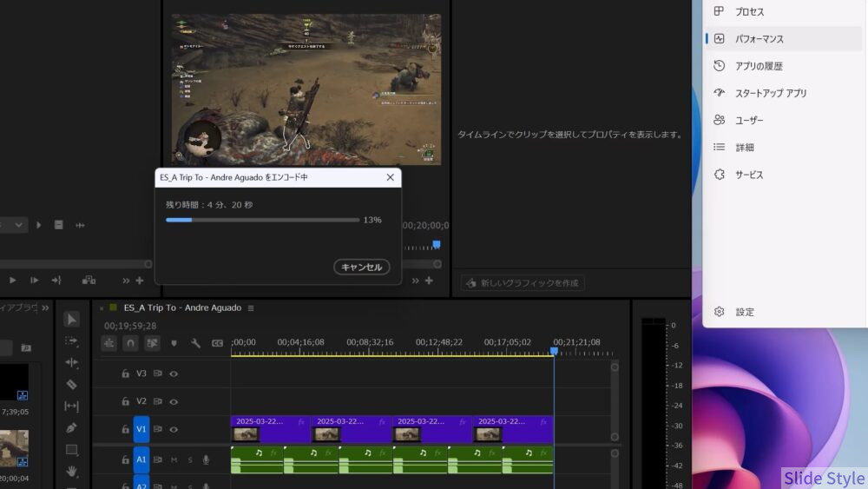This screenshot has width=868, height=489.
Task: Expand Source monitor transport overflow chevrons
Action: [x=126, y=281]
